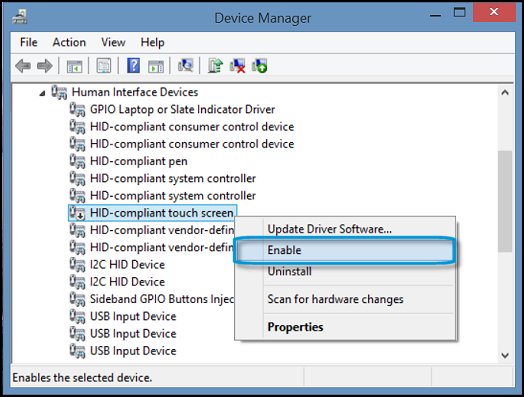This screenshot has width=524, height=397.
Task: Click the Enable device green toolbar icon
Action: (x=260, y=65)
